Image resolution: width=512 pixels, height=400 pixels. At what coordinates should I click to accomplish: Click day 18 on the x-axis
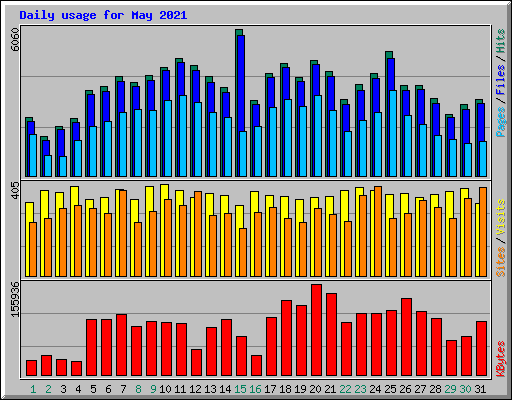(x=285, y=389)
